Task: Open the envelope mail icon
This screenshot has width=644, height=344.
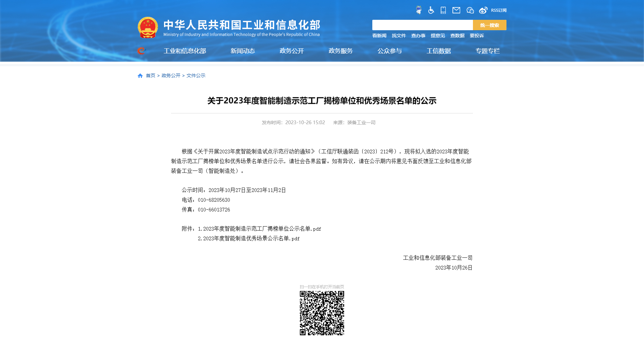Action: pyautogui.click(x=456, y=10)
